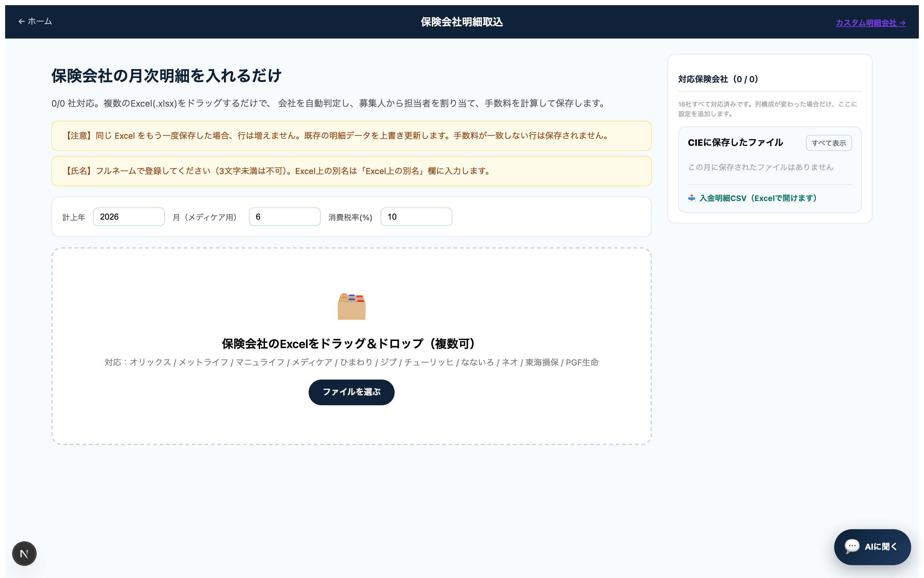Click the すべて表示 button
Image resolution: width=924 pixels, height=578 pixels.
point(828,143)
